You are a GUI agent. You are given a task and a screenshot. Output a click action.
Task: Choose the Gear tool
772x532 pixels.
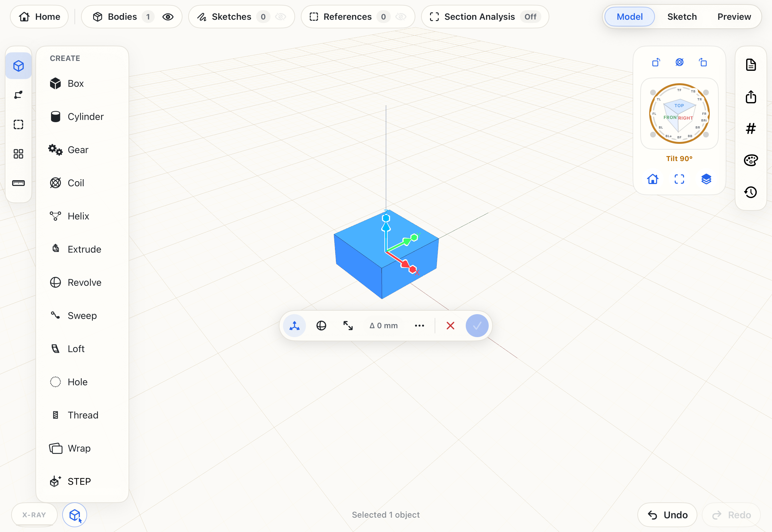(82, 150)
